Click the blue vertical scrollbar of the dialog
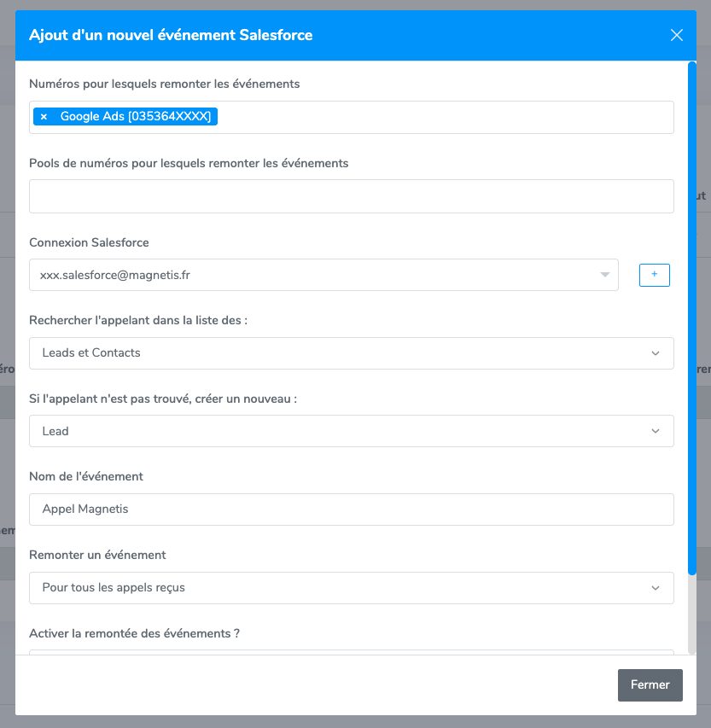The image size is (711, 728). pos(691,316)
